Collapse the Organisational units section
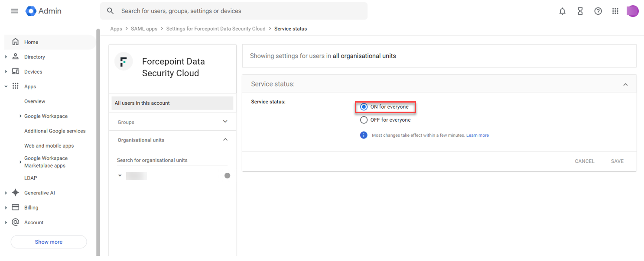Screen dimensions: 644x261 (225, 139)
